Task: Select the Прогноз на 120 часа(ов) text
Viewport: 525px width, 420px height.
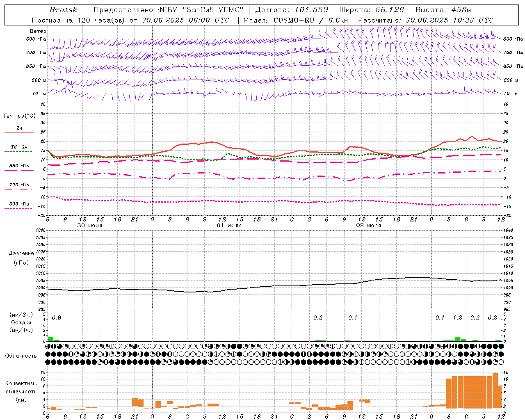Action: [x=79, y=20]
